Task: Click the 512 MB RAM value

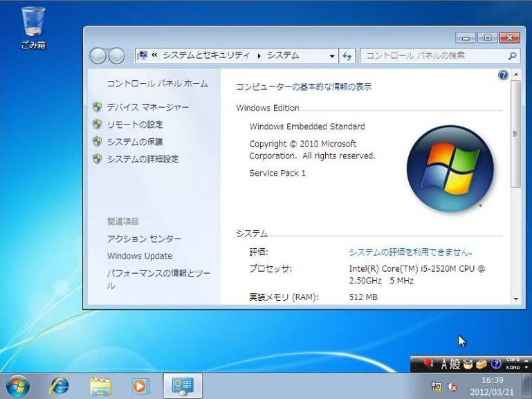Action: 363,297
